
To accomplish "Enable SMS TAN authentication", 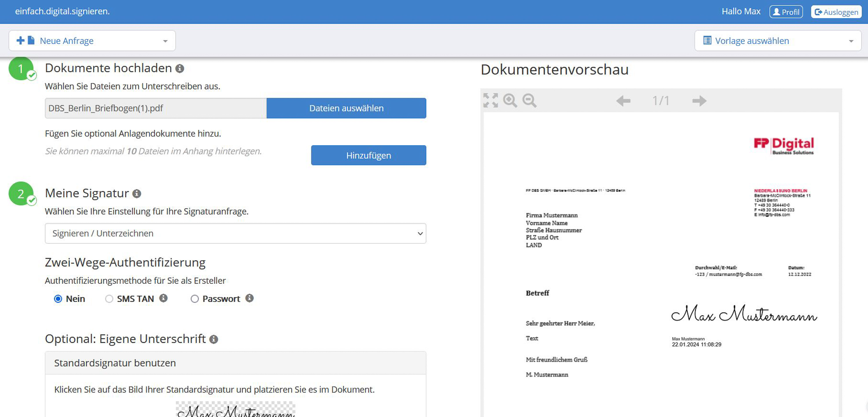I will click(x=109, y=298).
